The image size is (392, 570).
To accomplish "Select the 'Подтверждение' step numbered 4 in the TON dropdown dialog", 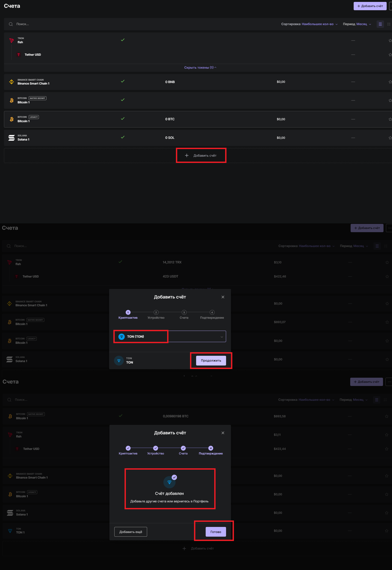I will 212,315.
